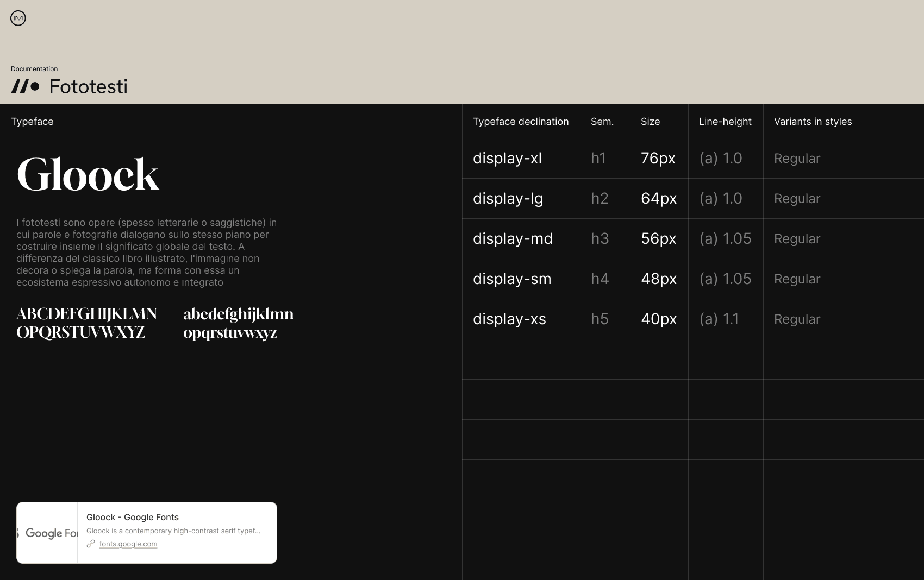
Task: Click the Documentation label
Action: pyautogui.click(x=34, y=69)
